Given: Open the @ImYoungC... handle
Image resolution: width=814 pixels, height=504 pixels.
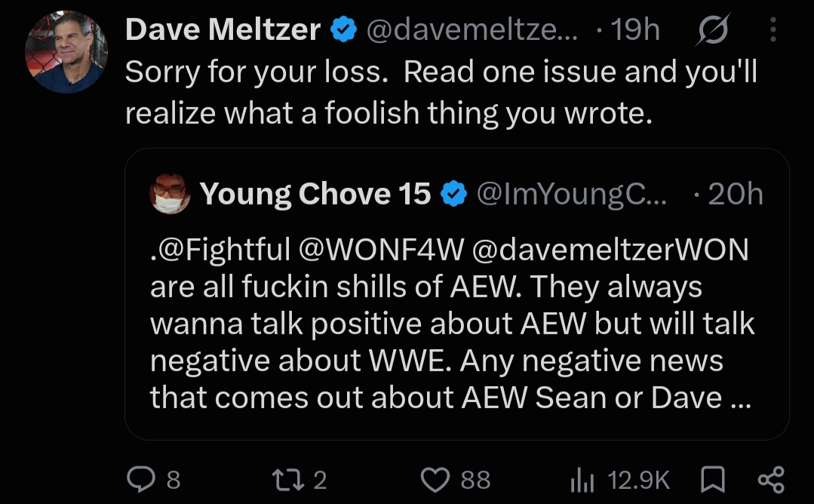Looking at the screenshot, I should (572, 194).
